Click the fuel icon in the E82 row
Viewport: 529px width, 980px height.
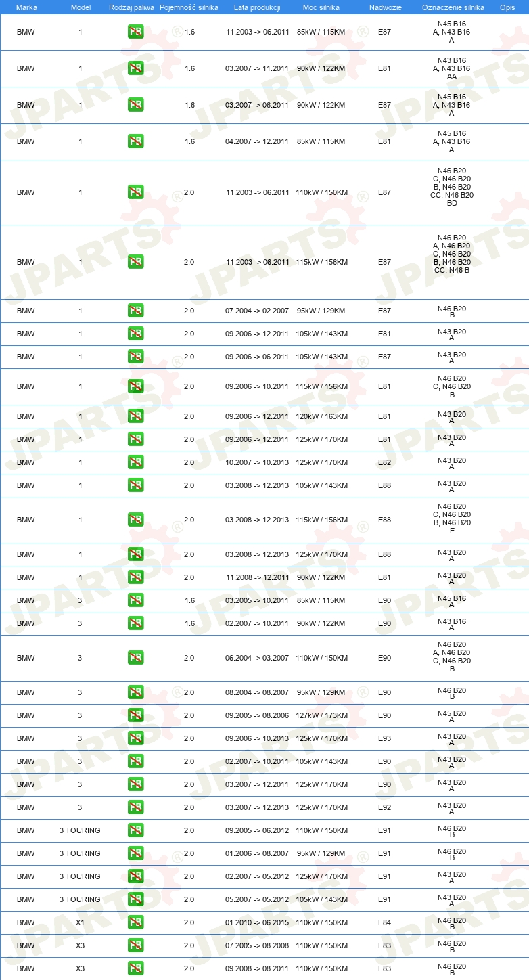[x=135, y=462]
